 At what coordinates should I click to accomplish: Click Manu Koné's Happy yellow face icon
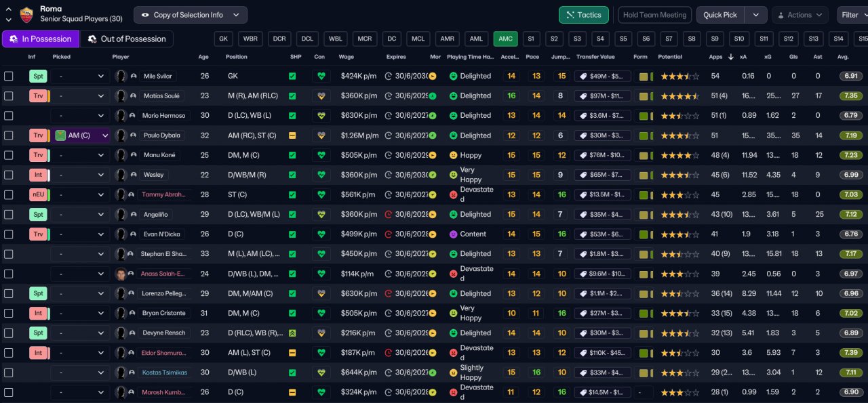pyautogui.click(x=453, y=155)
